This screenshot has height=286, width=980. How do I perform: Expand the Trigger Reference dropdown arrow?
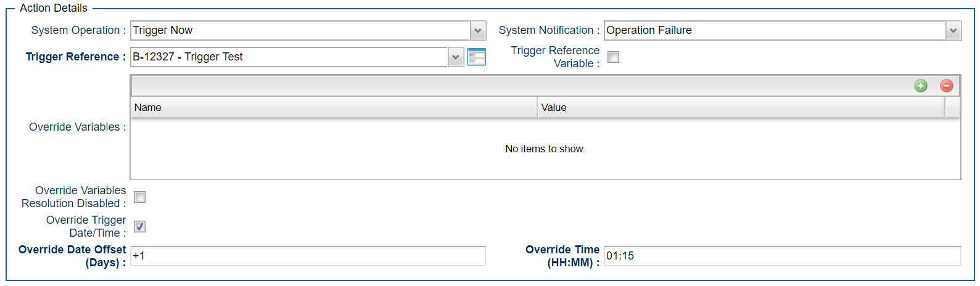coord(455,57)
